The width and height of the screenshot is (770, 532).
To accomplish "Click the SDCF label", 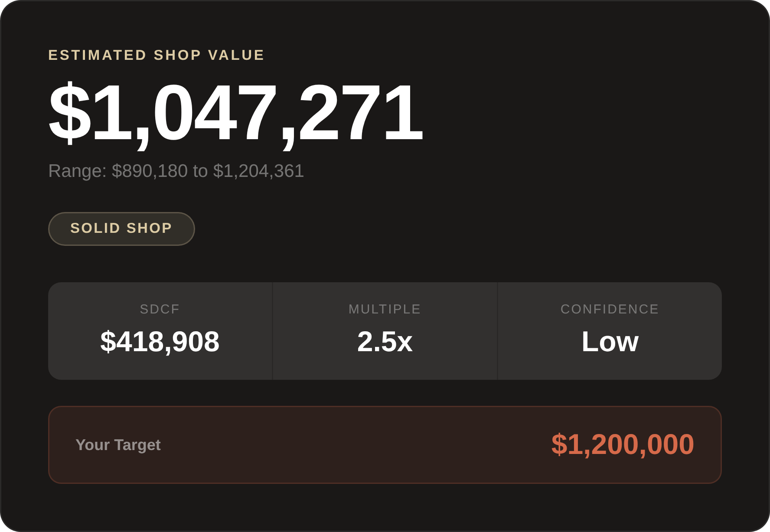I will click(x=160, y=309).
